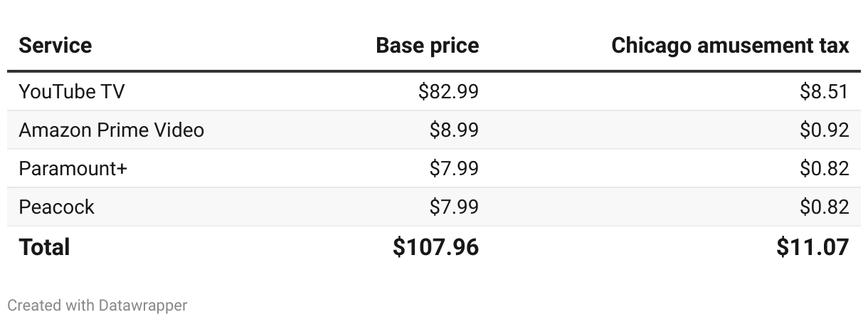The image size is (868, 322).
Task: Click the Service column header
Action: [x=55, y=46]
